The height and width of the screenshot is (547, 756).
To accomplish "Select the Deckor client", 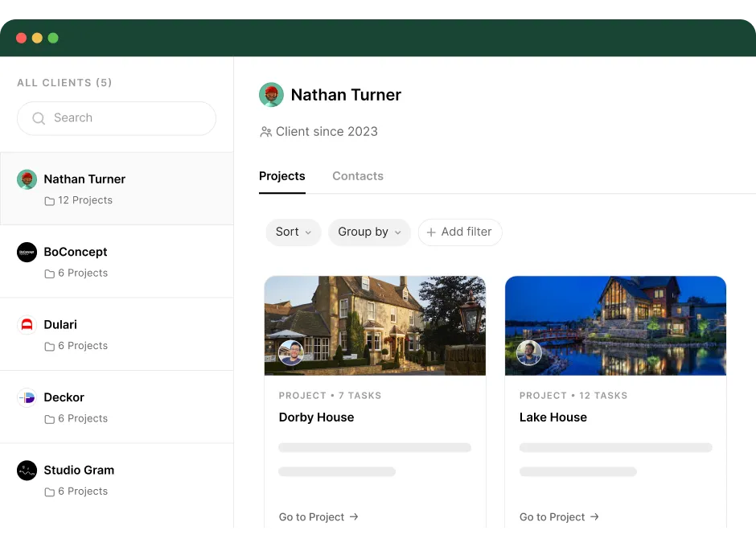I will click(117, 407).
